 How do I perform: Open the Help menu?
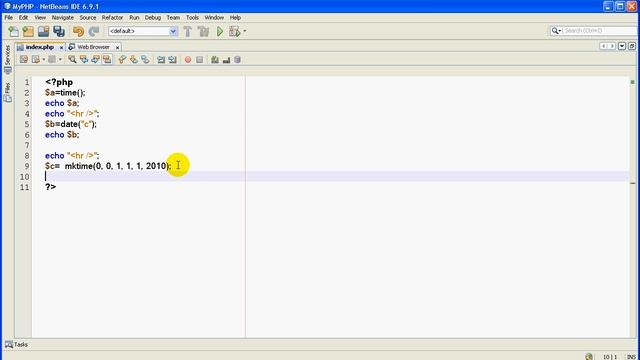click(x=235, y=18)
